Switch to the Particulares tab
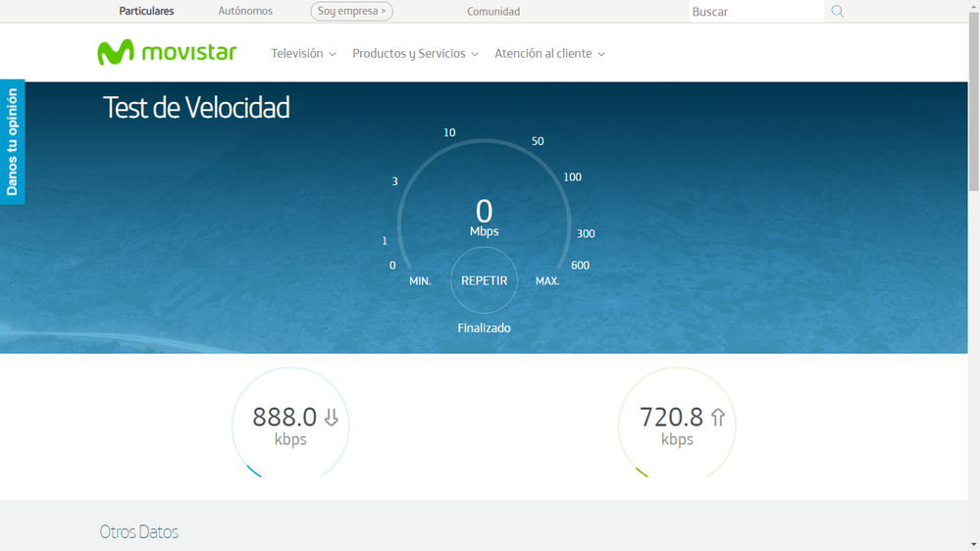The image size is (980, 551). click(146, 12)
